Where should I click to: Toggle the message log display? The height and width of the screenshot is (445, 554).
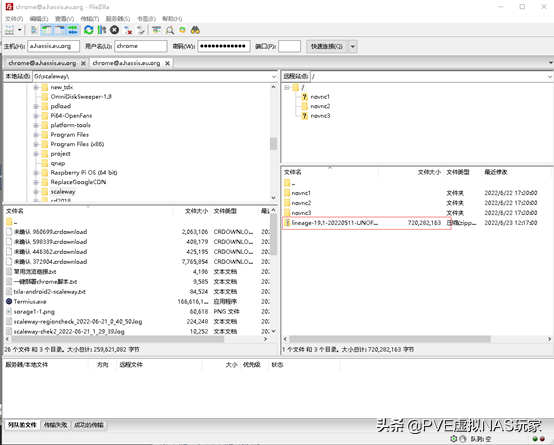point(34,30)
